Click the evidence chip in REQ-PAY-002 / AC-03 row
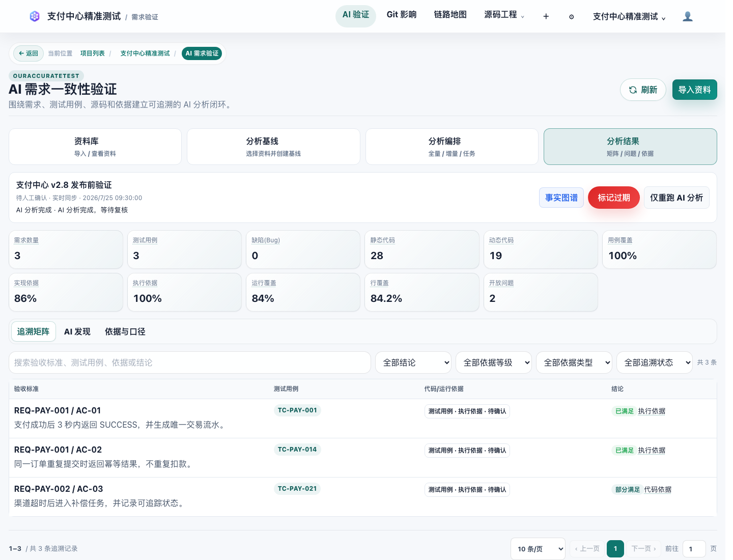The image size is (733, 560). pos(467,490)
